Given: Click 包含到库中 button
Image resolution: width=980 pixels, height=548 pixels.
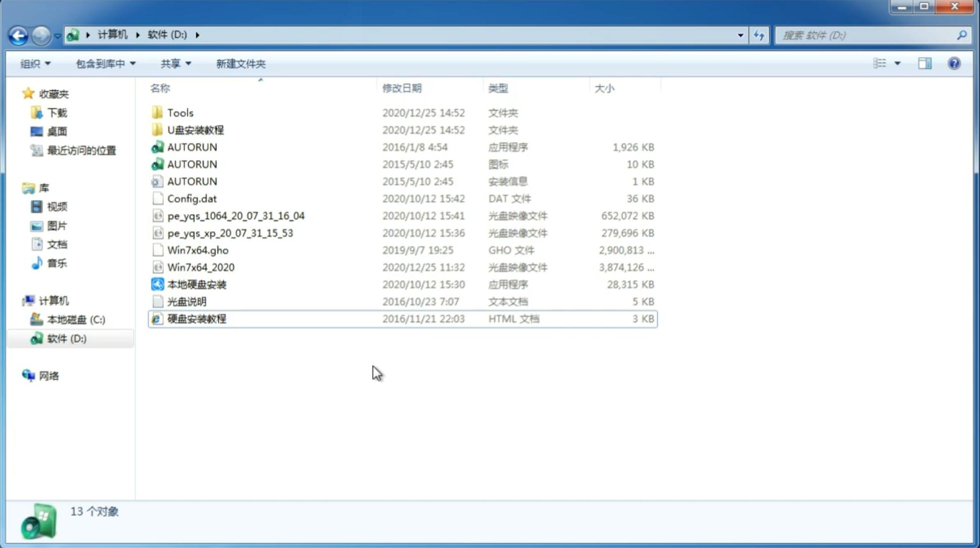Looking at the screenshot, I should click(x=104, y=63).
